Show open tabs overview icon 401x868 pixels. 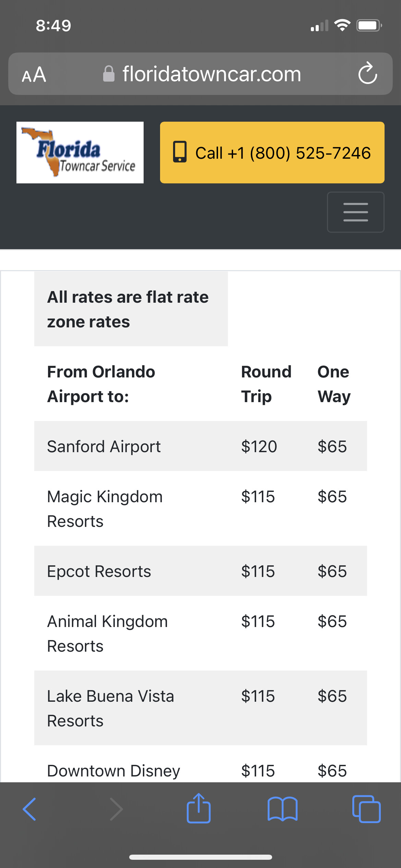366,809
